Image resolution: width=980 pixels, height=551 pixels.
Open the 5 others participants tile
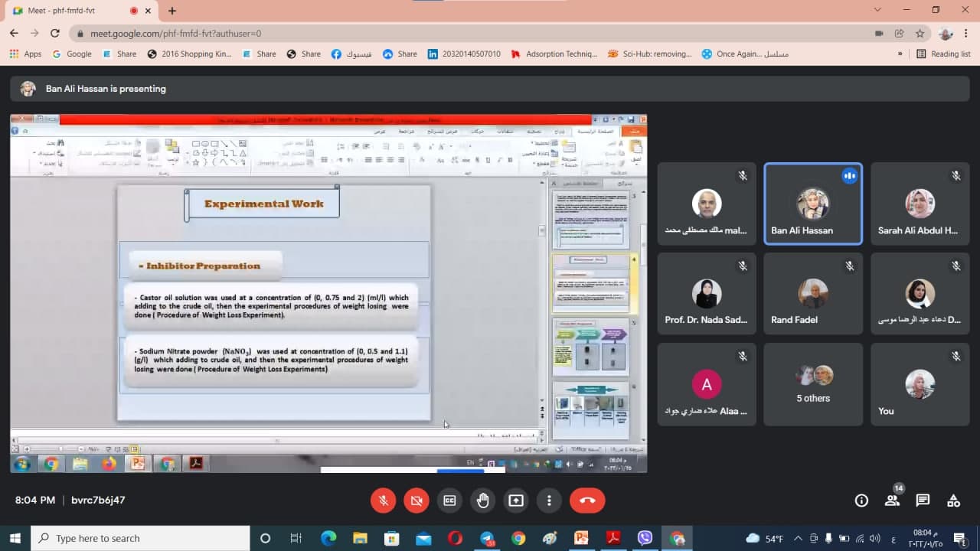813,384
